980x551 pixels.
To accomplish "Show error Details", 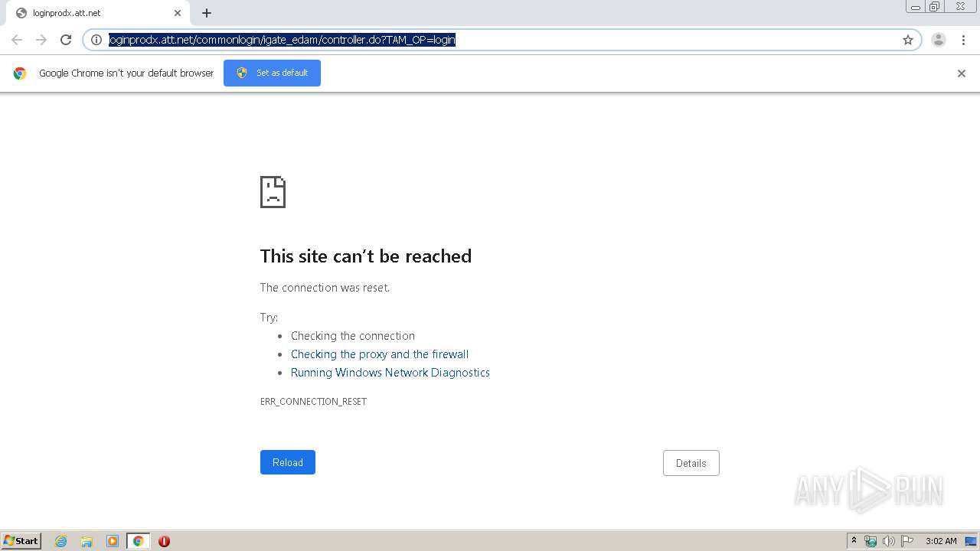I will point(691,463).
